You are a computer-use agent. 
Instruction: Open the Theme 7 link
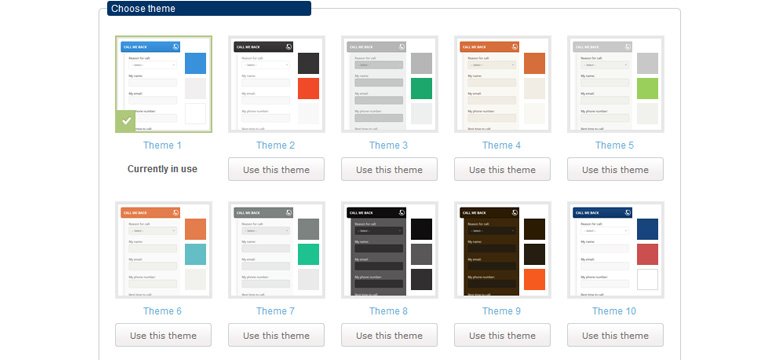coord(275,311)
